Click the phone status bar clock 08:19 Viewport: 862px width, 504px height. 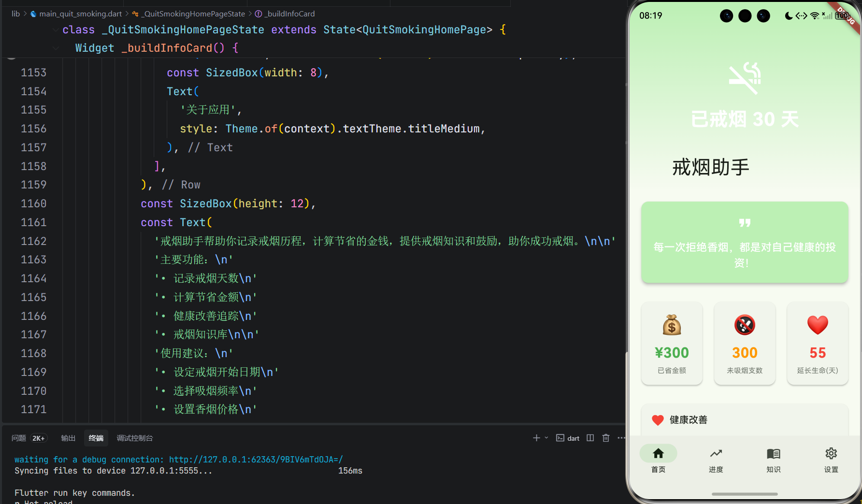pos(651,15)
